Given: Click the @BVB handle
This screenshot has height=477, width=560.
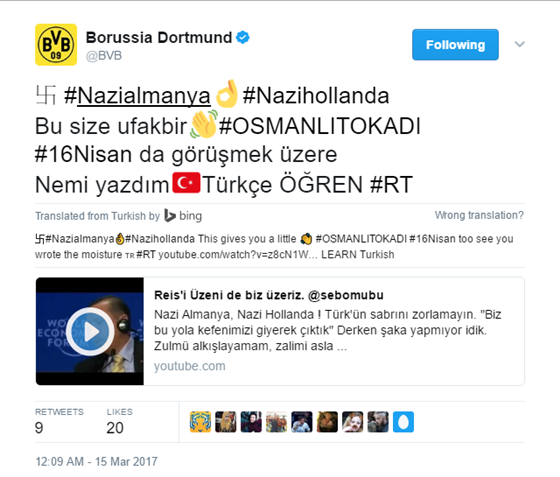Looking at the screenshot, I should [x=104, y=56].
